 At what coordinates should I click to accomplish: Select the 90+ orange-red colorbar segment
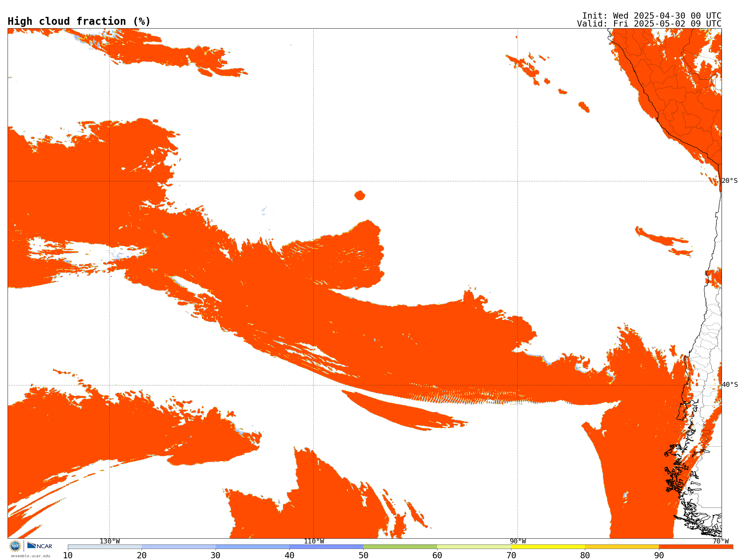pyautogui.click(x=696, y=547)
